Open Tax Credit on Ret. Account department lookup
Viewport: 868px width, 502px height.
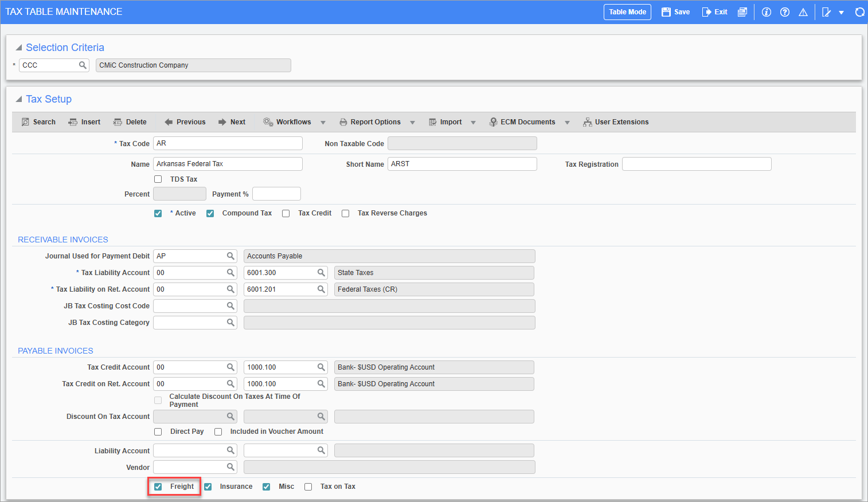click(230, 384)
